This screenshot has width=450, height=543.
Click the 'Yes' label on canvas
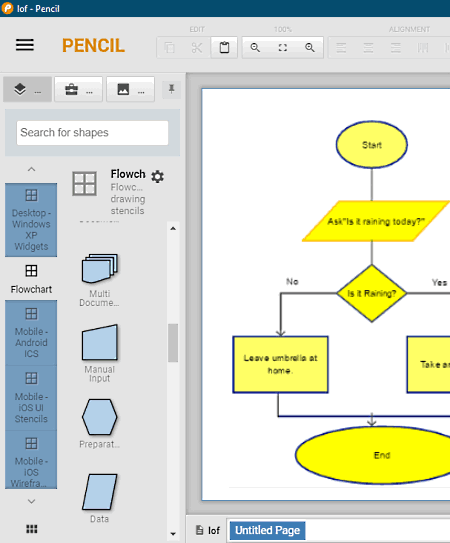[439, 282]
